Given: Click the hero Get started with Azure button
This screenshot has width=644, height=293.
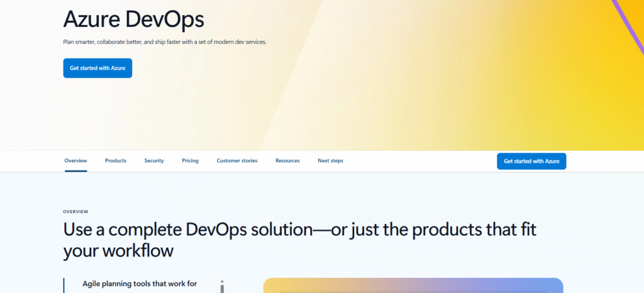Looking at the screenshot, I should (97, 68).
